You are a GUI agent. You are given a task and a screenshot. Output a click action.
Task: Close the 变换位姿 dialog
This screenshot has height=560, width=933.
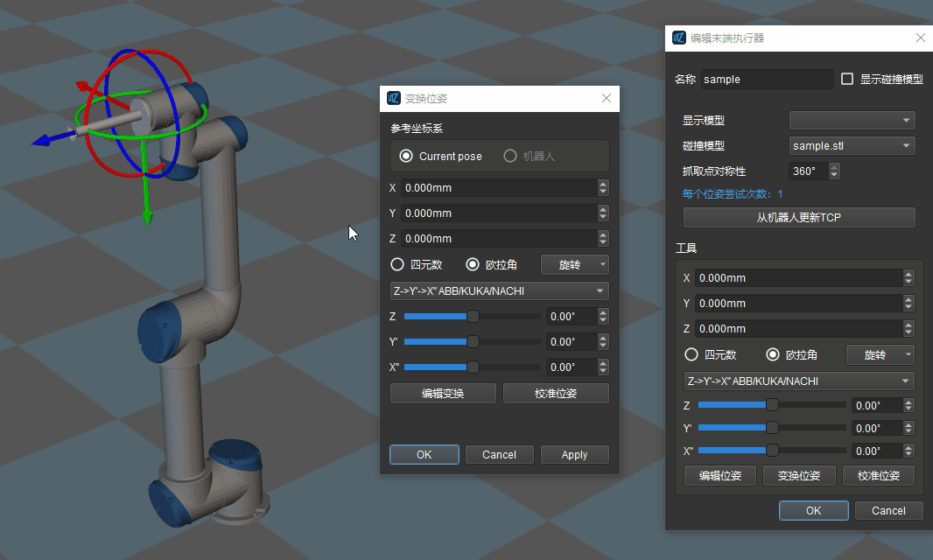point(607,99)
